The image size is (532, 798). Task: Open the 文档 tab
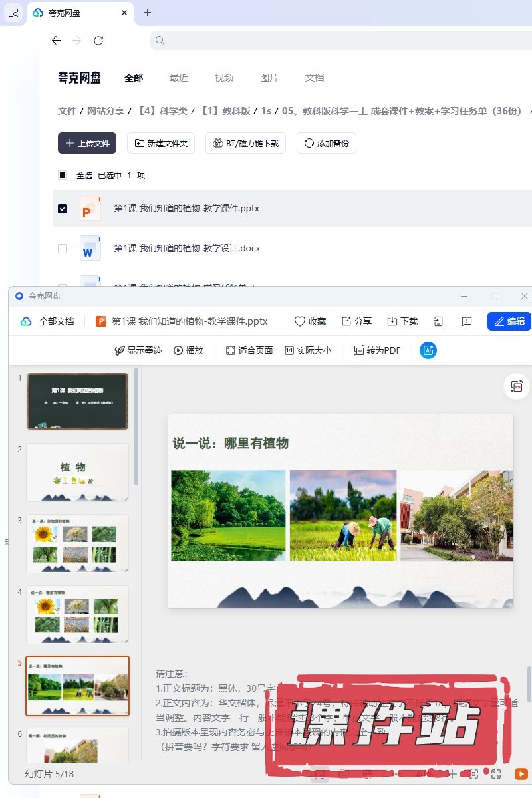pos(315,78)
